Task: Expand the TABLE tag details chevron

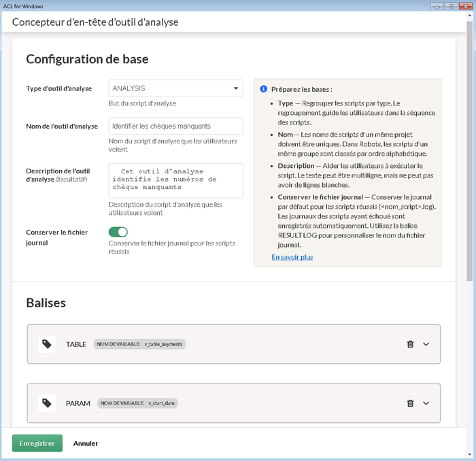Action: [x=426, y=344]
